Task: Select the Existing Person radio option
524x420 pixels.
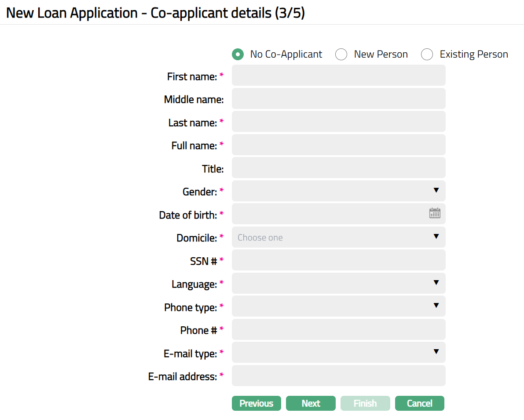Action: [427, 55]
